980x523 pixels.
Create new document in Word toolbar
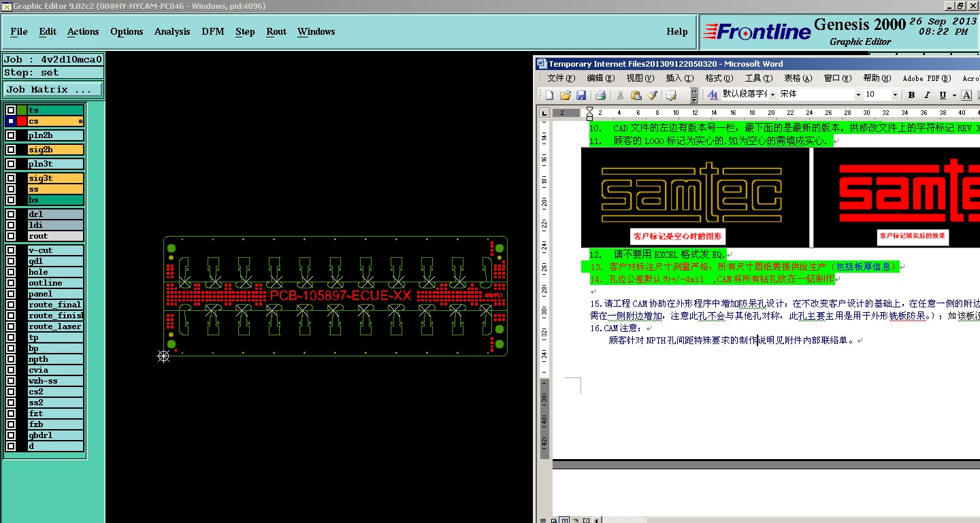[x=550, y=95]
